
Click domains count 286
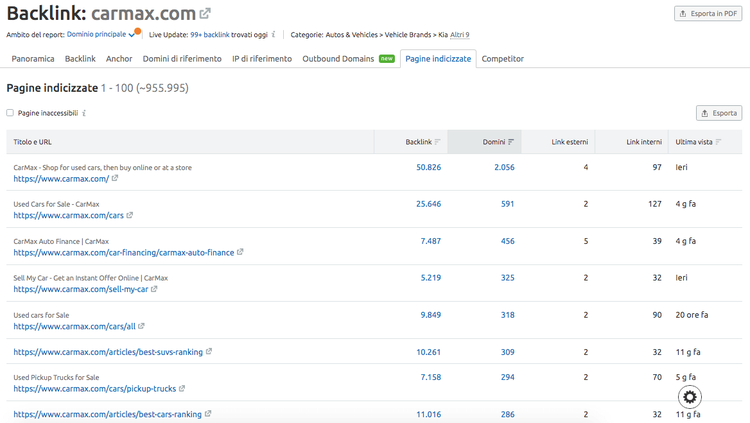(507, 414)
